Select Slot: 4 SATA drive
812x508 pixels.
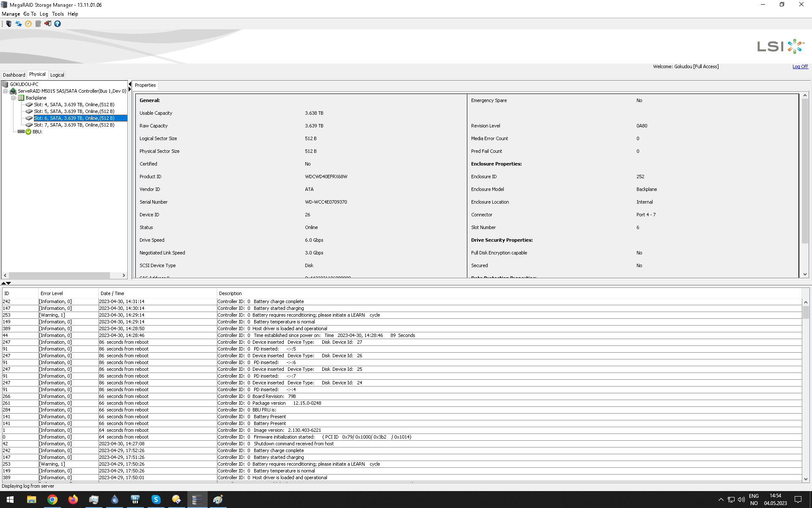click(74, 105)
